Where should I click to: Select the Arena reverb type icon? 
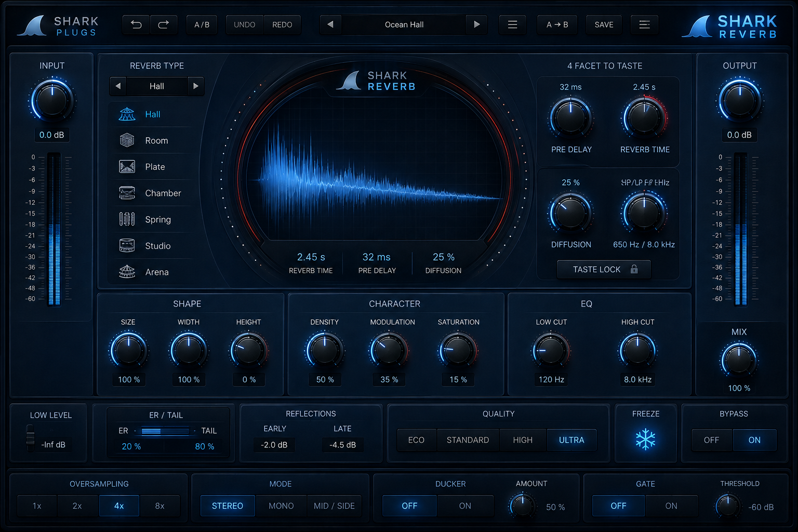[x=127, y=272]
